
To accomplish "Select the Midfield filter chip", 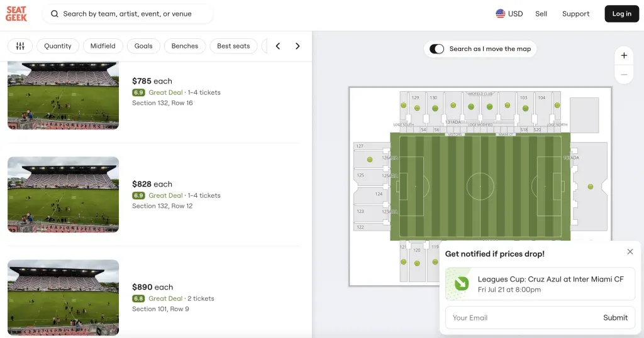I will [103, 46].
